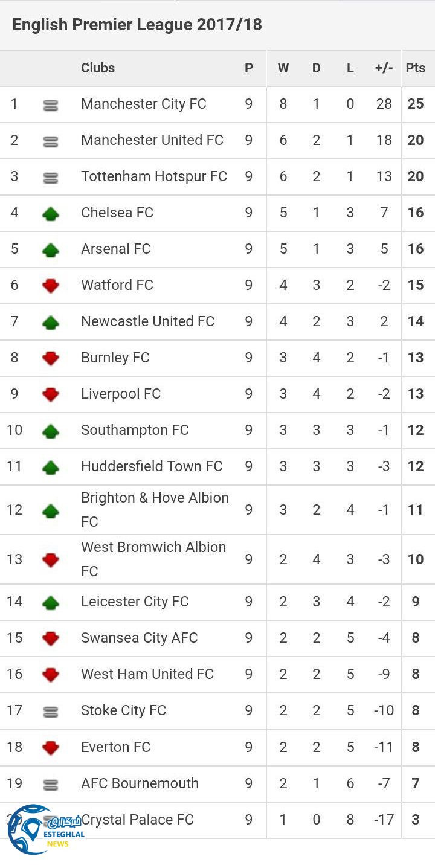Image resolution: width=435 pixels, height=868 pixels.
Task: Click the Clubs column header
Action: [98, 68]
